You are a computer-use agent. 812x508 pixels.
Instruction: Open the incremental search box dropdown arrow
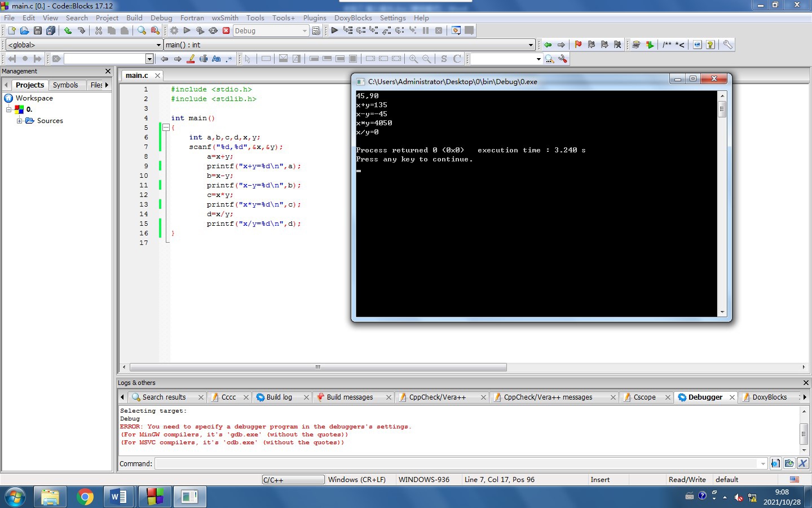(x=149, y=59)
